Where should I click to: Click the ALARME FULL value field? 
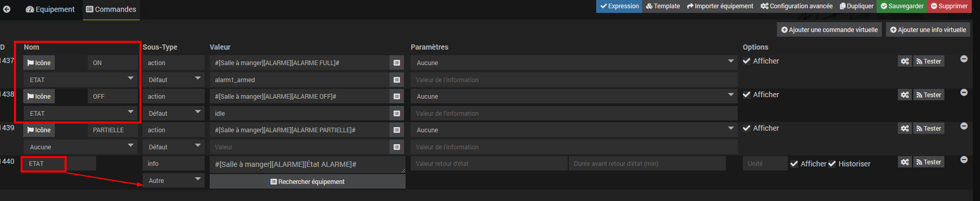click(x=300, y=63)
